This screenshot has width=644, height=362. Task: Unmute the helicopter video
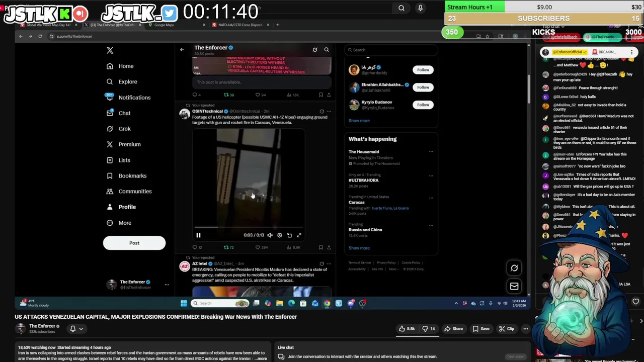(270, 235)
